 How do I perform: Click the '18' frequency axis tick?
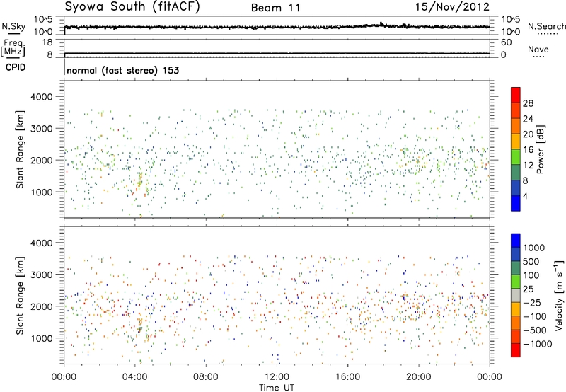[47, 42]
